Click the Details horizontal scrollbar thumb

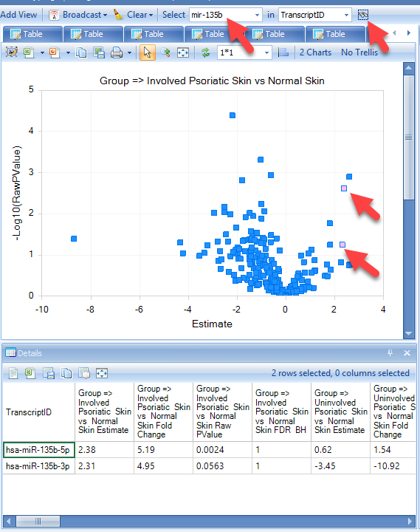(x=38, y=521)
